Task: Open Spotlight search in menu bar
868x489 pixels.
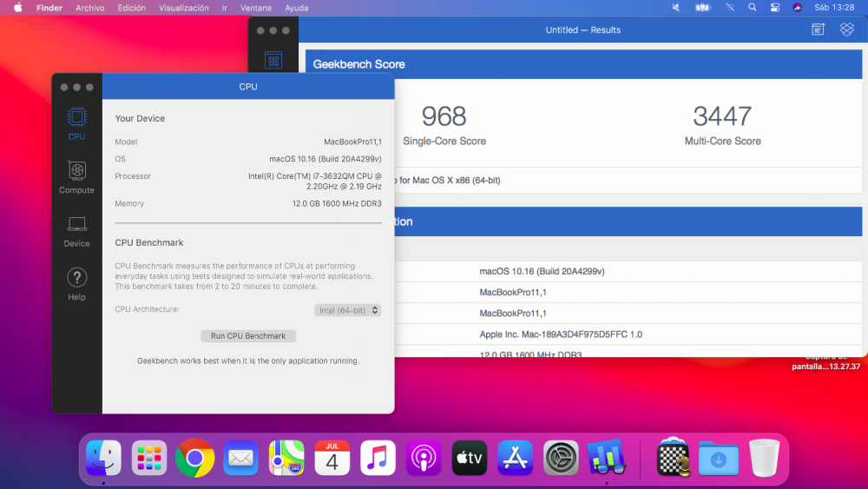Action: (752, 8)
